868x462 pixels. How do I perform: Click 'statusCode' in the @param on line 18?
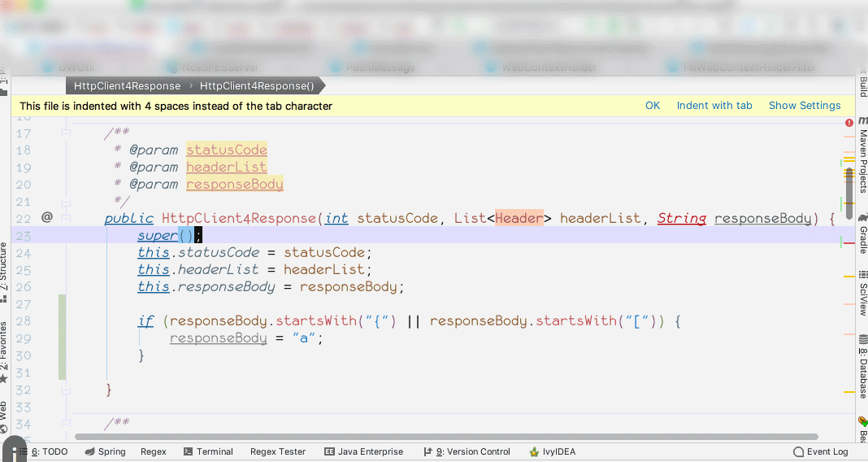(x=227, y=150)
